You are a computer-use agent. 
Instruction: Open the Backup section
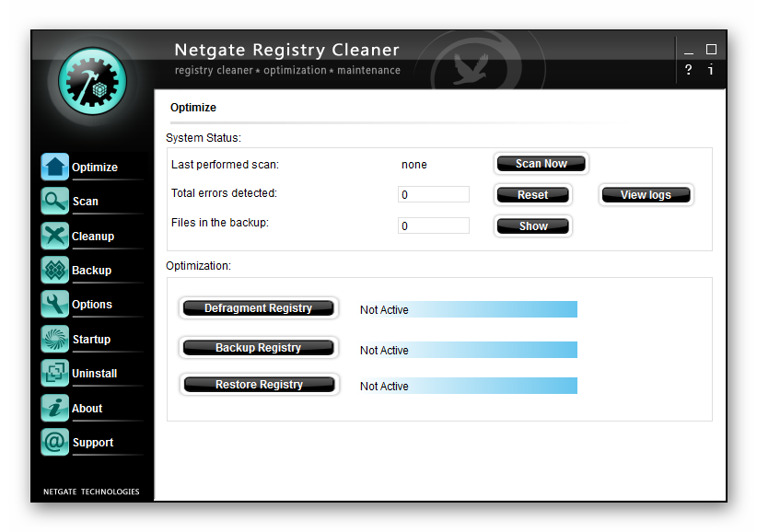[92, 270]
